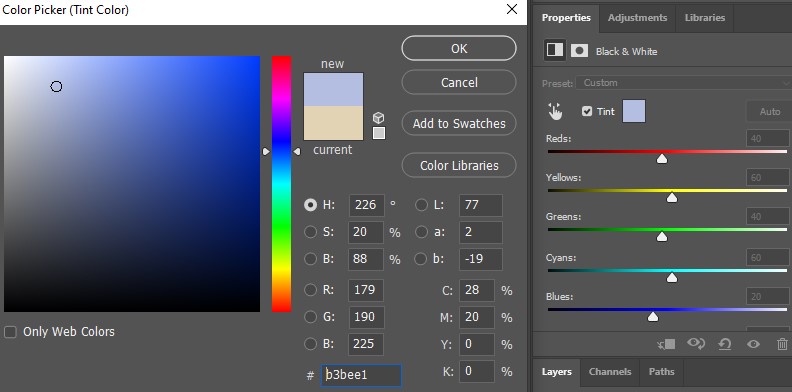Click the clip to layer icon in Properties
792x392 pixels.
tap(666, 345)
